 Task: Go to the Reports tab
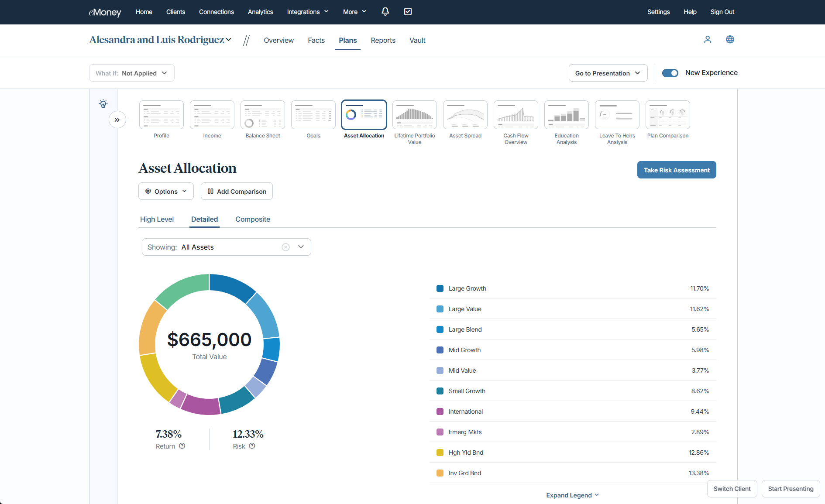point(383,40)
